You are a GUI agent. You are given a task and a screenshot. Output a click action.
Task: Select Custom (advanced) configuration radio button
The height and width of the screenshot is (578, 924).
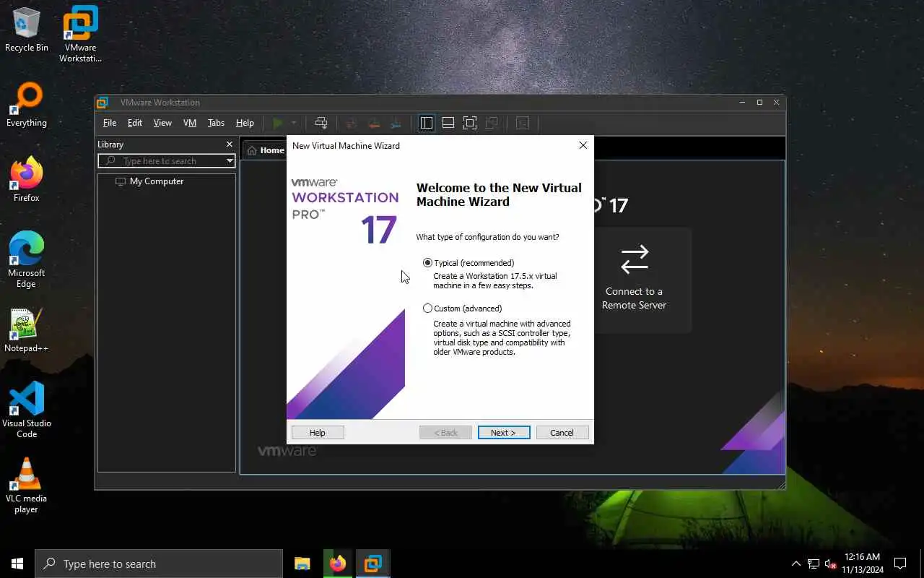click(x=428, y=309)
